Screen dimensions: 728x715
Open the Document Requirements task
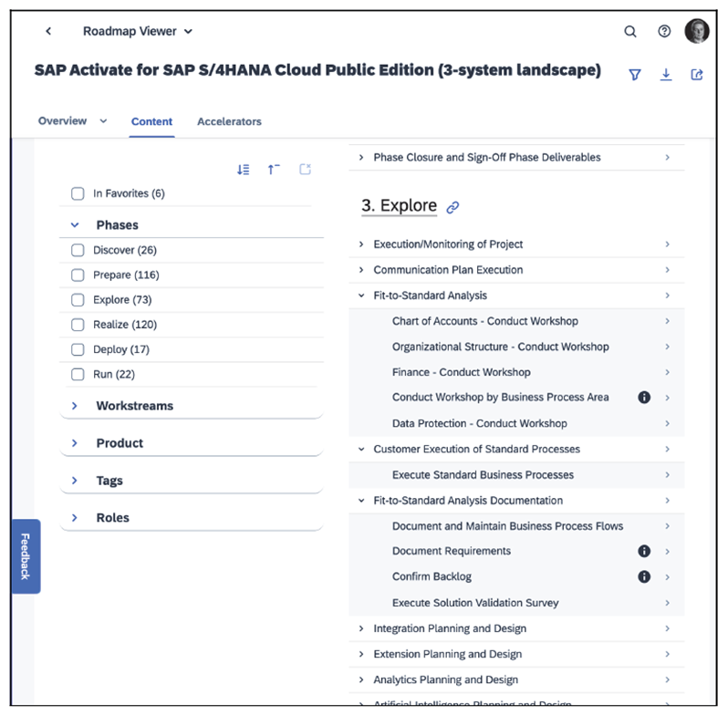coord(452,551)
